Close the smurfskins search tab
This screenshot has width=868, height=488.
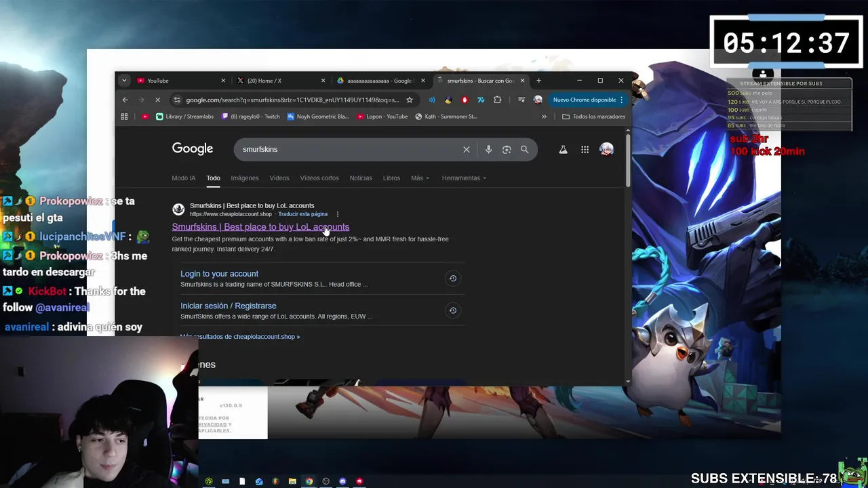pyautogui.click(x=522, y=81)
